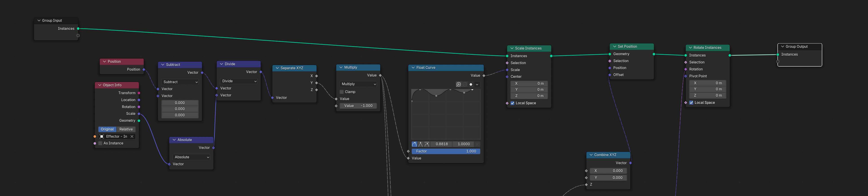Zoom in on the Float Curve graph

[x=459, y=84]
